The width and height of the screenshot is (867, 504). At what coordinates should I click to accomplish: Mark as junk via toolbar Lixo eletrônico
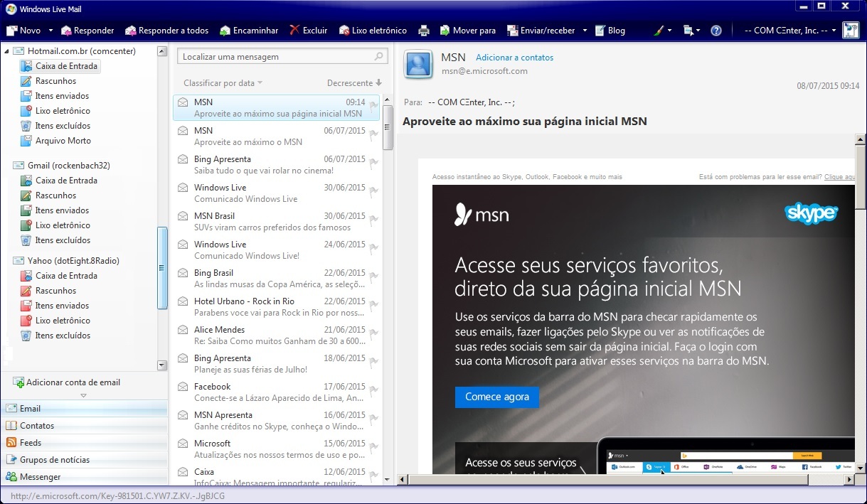pos(373,31)
